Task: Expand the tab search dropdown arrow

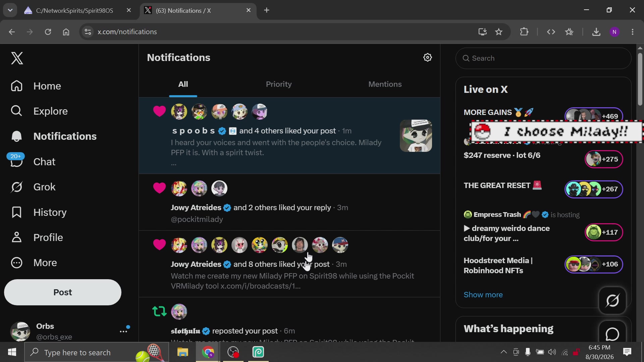Action: [x=10, y=10]
